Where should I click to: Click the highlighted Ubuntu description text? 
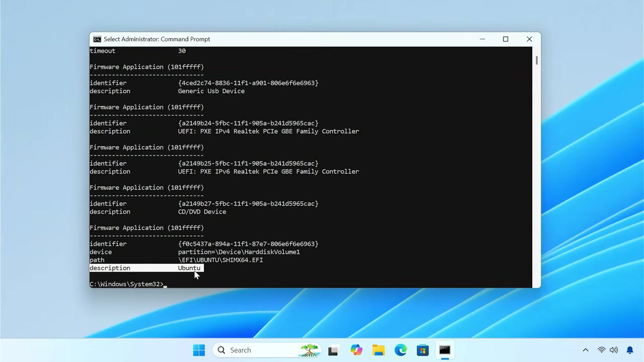pos(189,268)
